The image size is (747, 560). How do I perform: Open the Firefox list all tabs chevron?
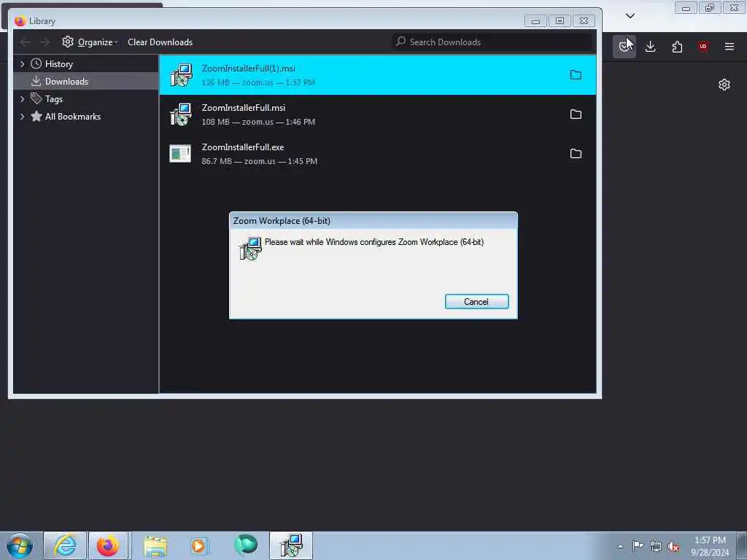tap(630, 16)
